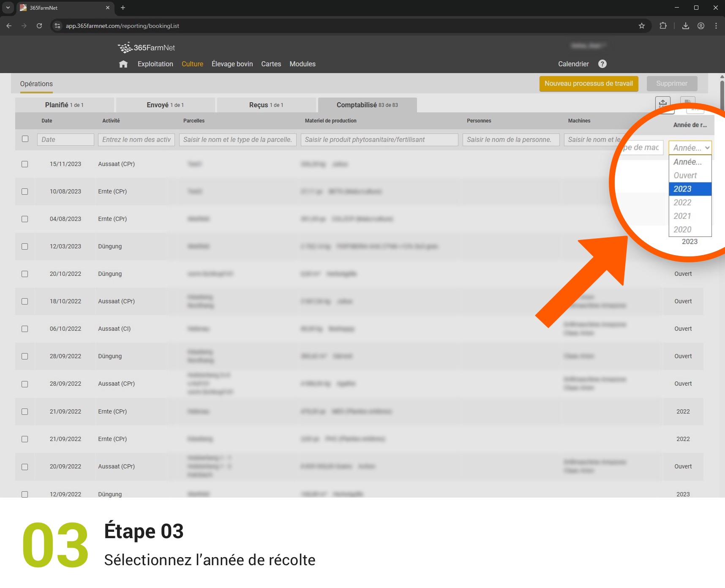Select 2022 in the year dropdown list
Viewport: 725px width, 588px height.
(682, 202)
